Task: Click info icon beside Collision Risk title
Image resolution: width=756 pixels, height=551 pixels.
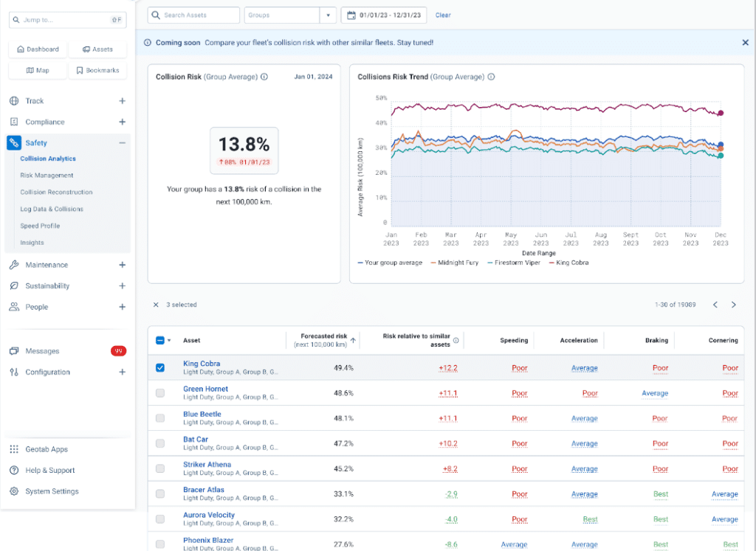Action: click(x=264, y=77)
